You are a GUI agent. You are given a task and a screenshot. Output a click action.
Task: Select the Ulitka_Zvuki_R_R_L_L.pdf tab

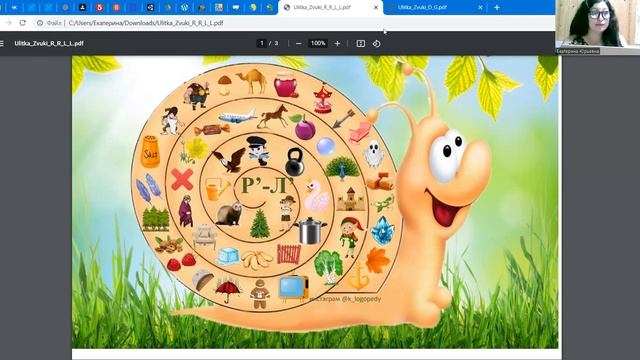tap(331, 7)
